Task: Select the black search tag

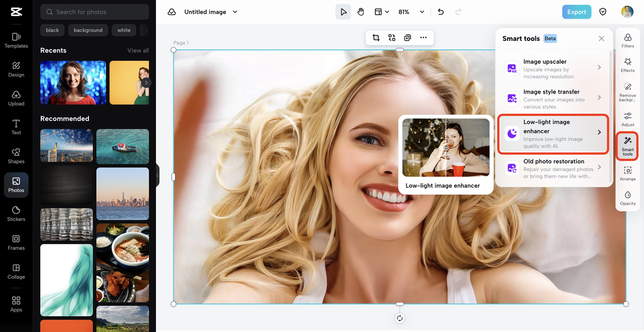Action: pyautogui.click(x=52, y=30)
